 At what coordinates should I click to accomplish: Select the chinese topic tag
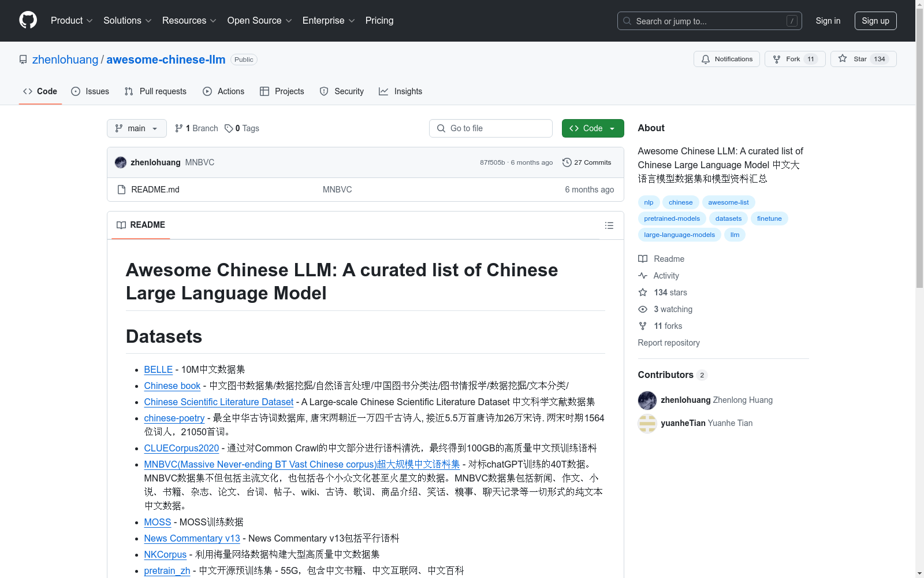click(x=681, y=202)
